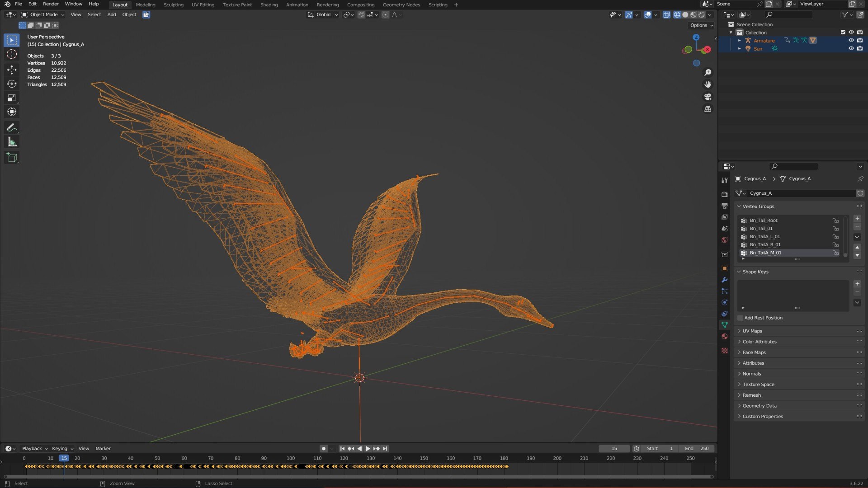This screenshot has height=488, width=868.
Task: Click the Options button in viewport
Action: [701, 25]
